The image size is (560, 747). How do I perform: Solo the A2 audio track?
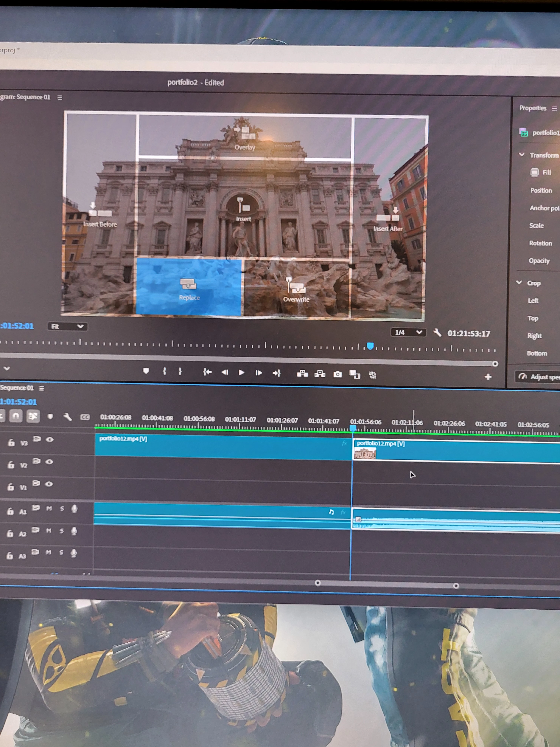[61, 531]
